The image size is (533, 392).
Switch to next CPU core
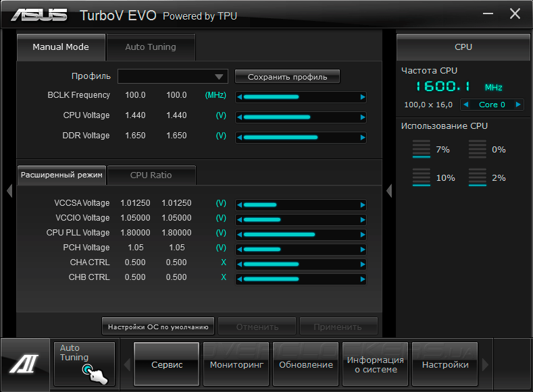coord(518,105)
